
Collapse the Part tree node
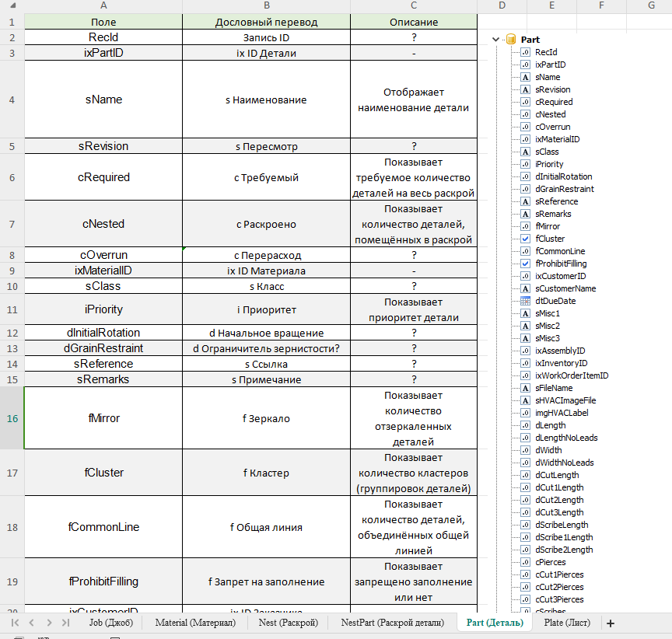coord(496,40)
